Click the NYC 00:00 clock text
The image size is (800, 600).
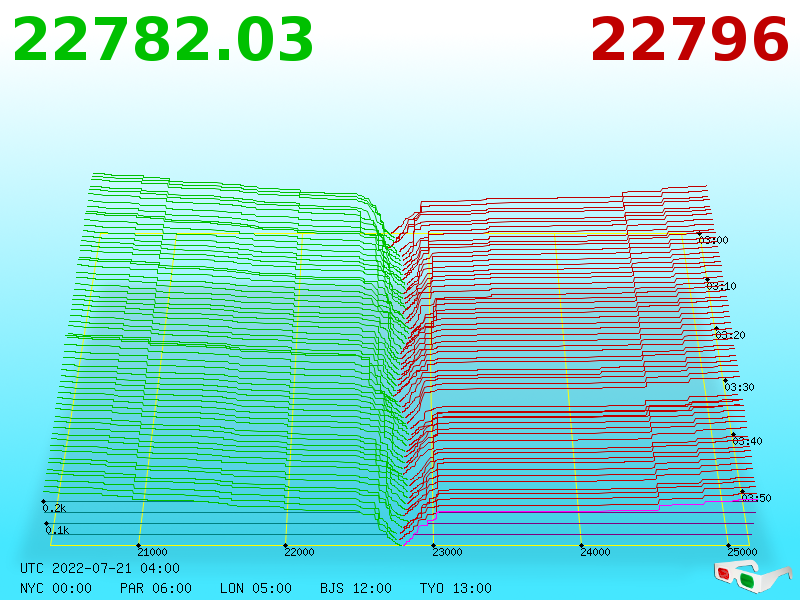click(x=56, y=588)
